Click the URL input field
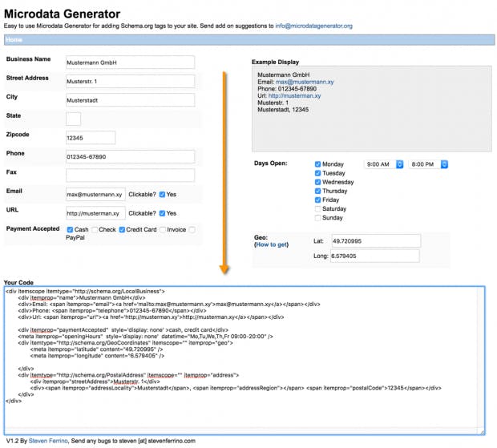The image size is (497, 448). [x=95, y=213]
